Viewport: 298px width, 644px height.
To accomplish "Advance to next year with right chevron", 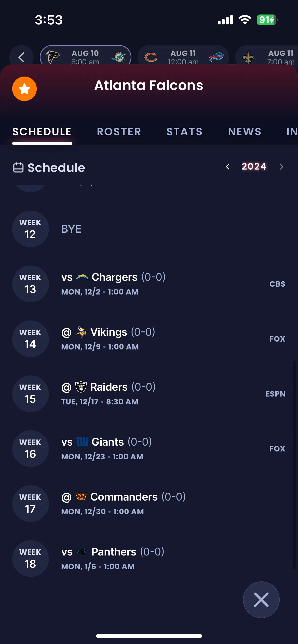I will click(x=281, y=167).
